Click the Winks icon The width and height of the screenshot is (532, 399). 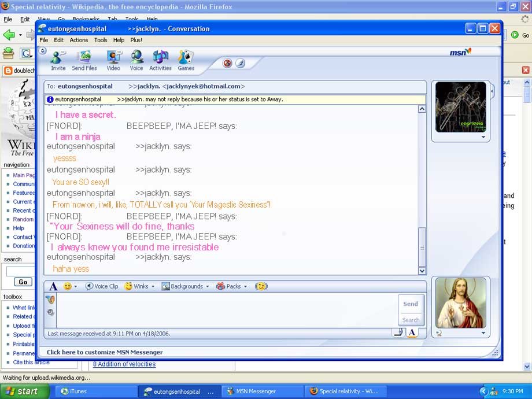click(x=128, y=286)
